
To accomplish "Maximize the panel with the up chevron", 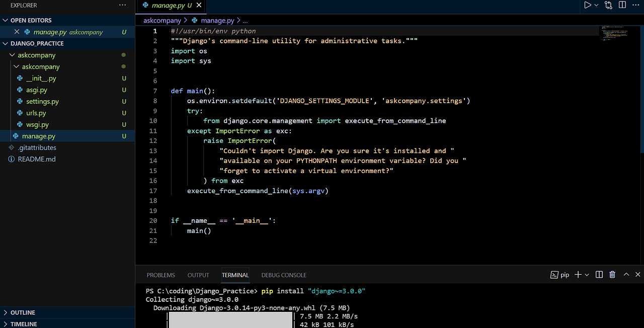I will coord(626,275).
